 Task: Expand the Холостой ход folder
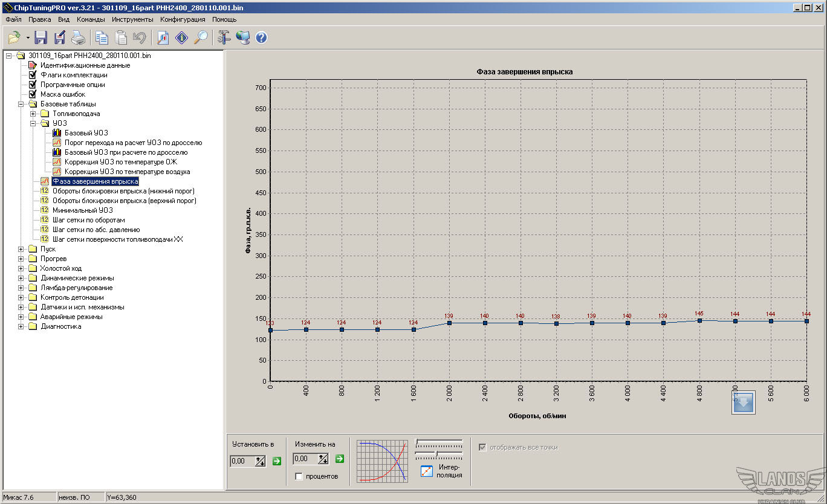tap(21, 268)
